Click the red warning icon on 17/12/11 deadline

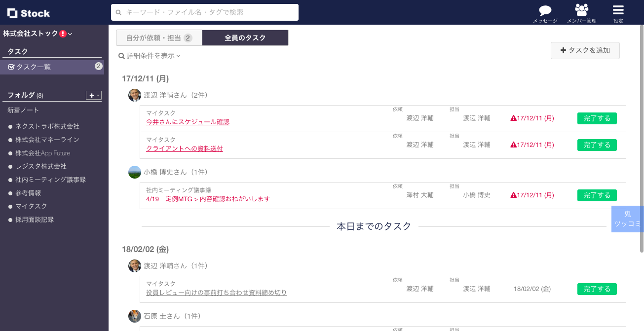click(513, 118)
